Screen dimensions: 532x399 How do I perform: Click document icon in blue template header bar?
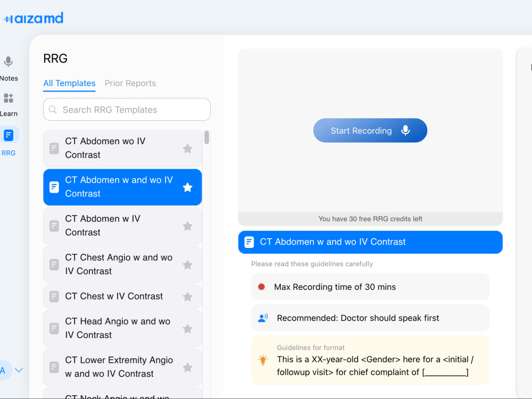click(249, 242)
